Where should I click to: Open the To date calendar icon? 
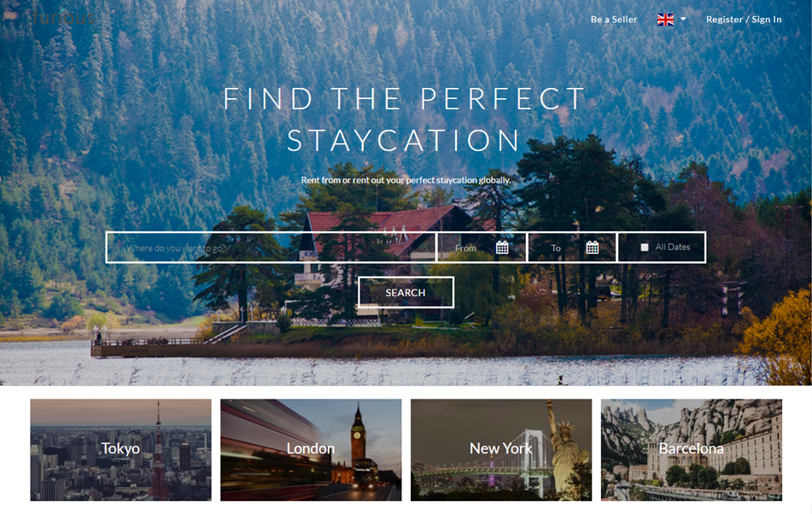click(x=592, y=248)
